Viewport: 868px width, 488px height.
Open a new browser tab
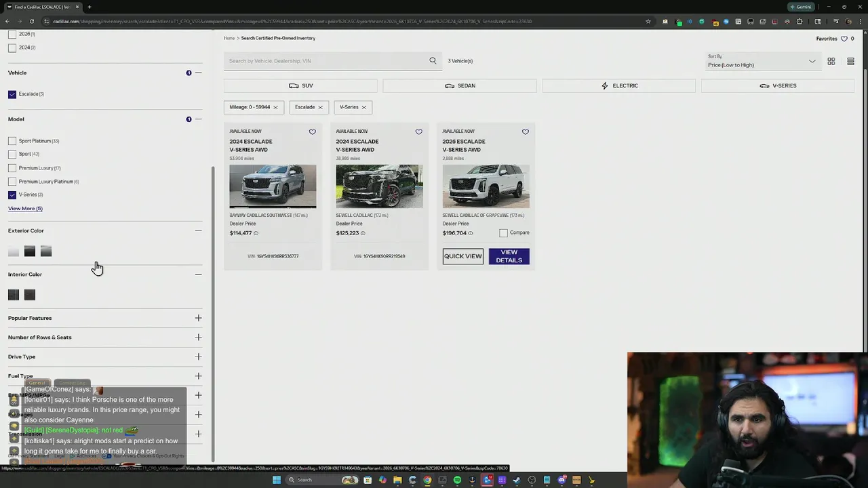click(89, 7)
